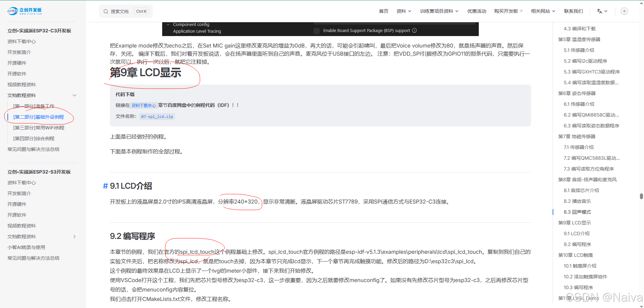644x308 pixels.
Task: Click the info icon beside BSP support
Action: [414, 30]
